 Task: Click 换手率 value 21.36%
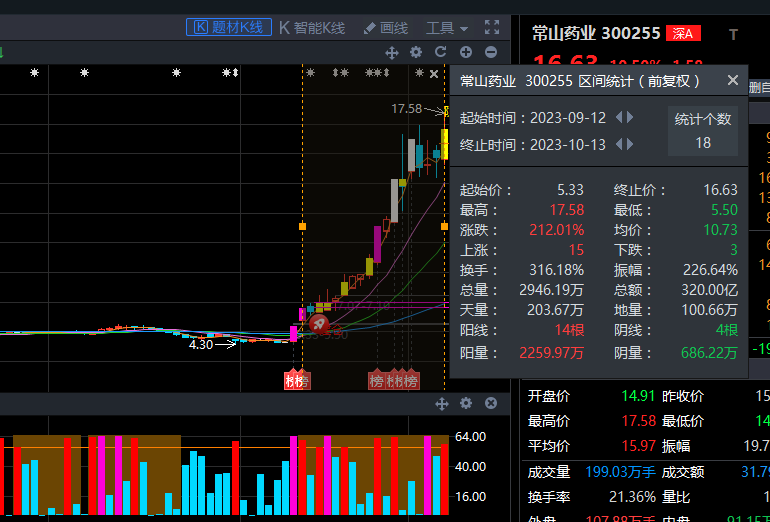click(x=632, y=497)
